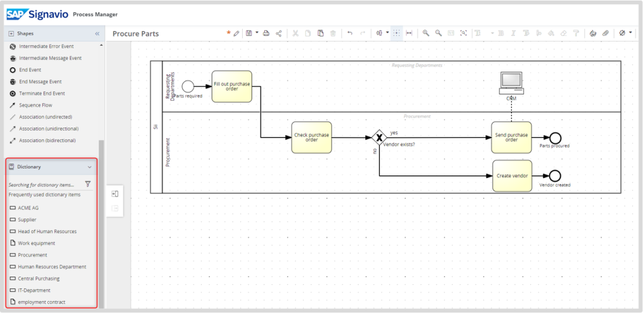Viewport: 644px width, 313px height.
Task: Click the dictionary filter funnel icon
Action: tap(87, 184)
